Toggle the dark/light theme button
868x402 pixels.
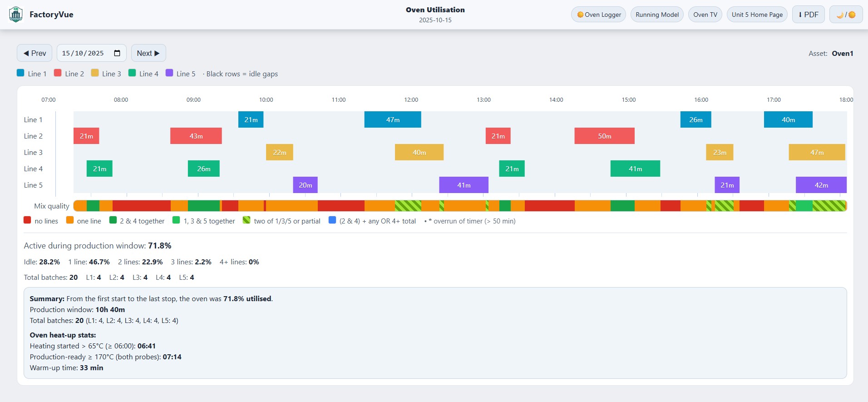tap(846, 15)
